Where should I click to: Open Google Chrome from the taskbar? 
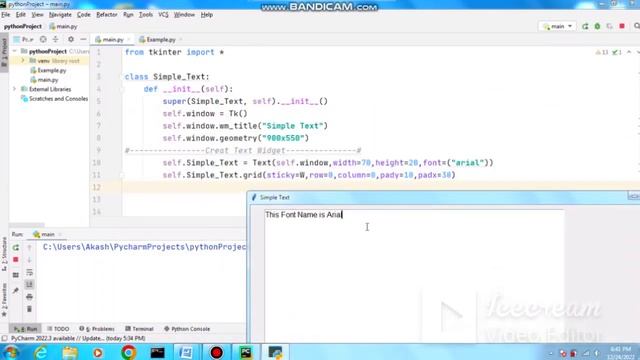pyautogui.click(x=128, y=352)
